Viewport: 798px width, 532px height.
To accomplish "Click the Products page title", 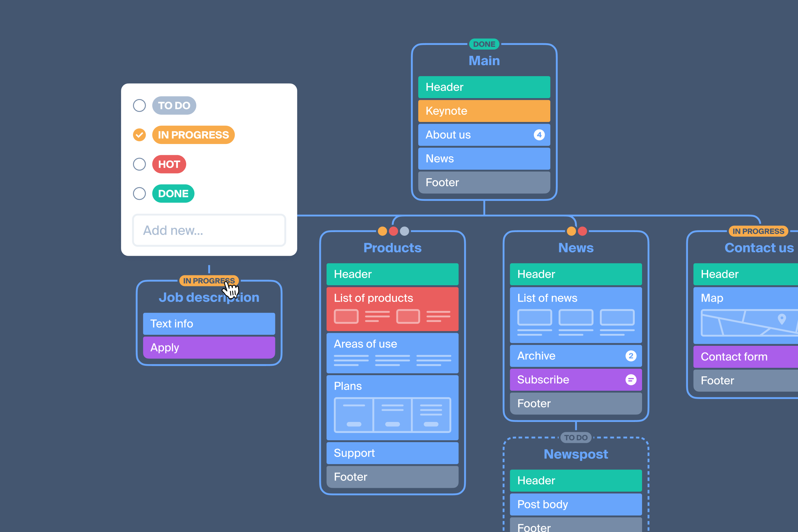I will coord(392,248).
